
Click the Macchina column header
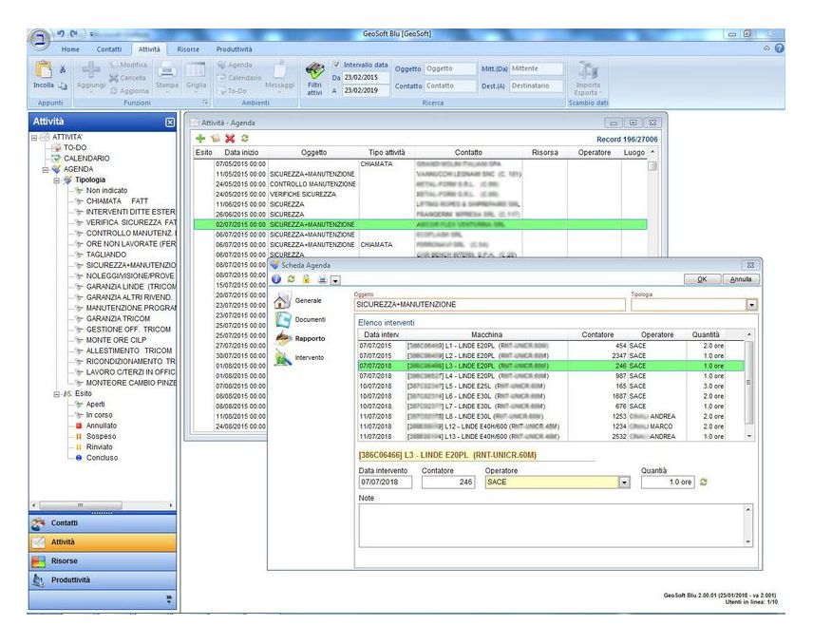486,335
